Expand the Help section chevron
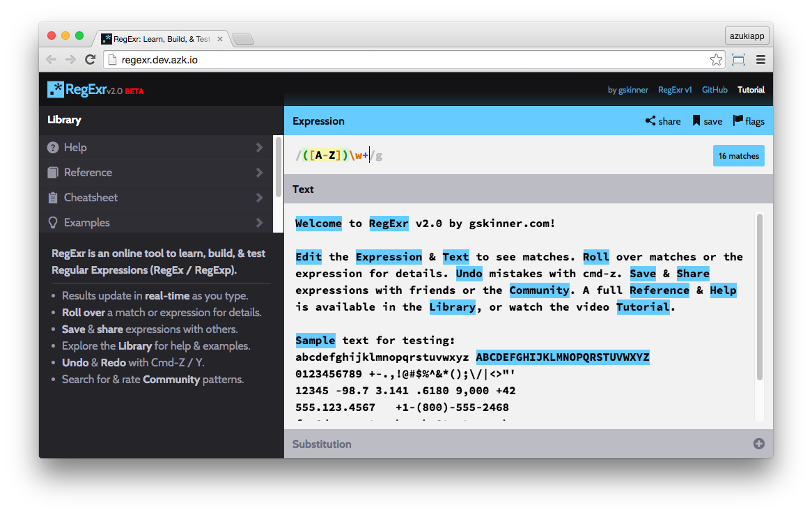Screen dimensions: 812x514 point(260,148)
